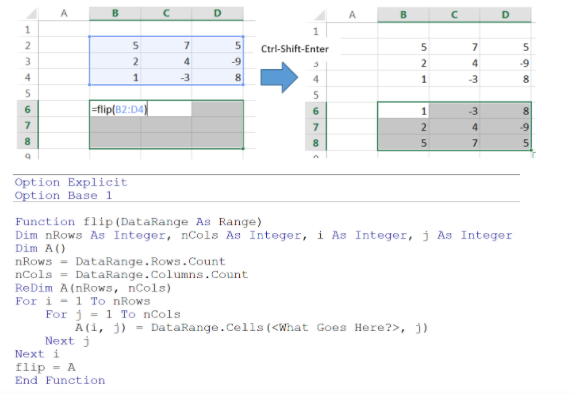Select row 3 header in the formula sheet

tap(27, 61)
